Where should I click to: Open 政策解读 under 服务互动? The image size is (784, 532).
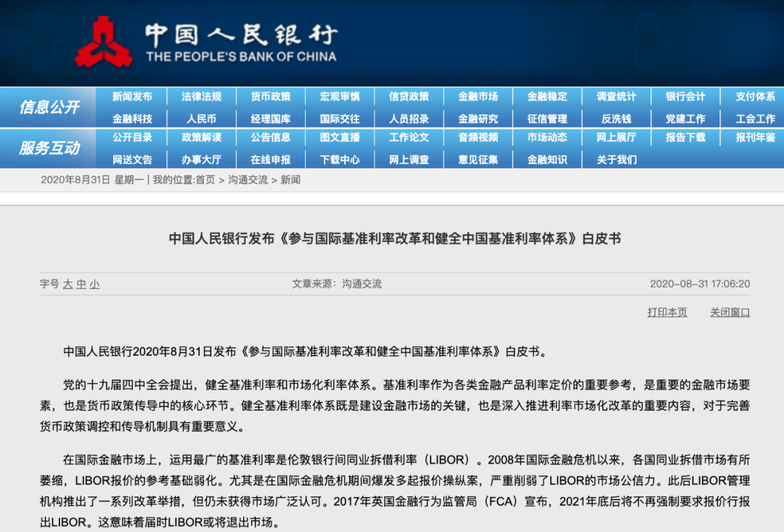(x=201, y=137)
